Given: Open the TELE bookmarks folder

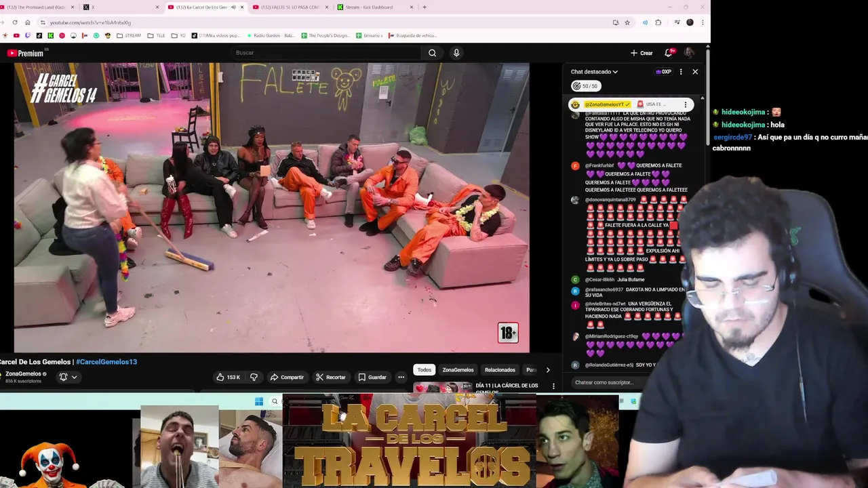Looking at the screenshot, I should pos(156,36).
